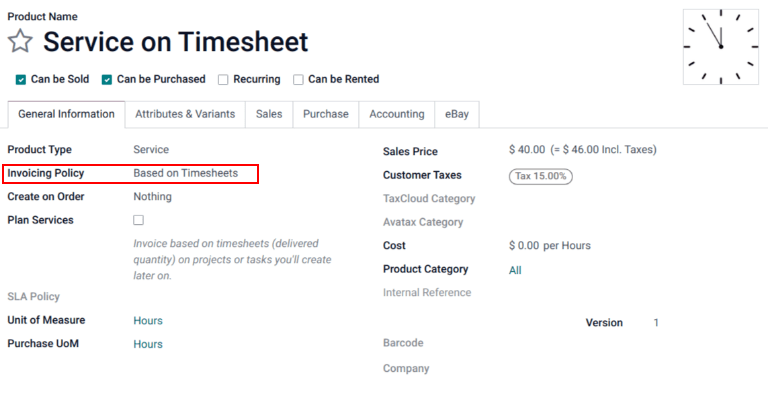Follow the Product Category All link
Screen dimensions: 768x398
(515, 270)
